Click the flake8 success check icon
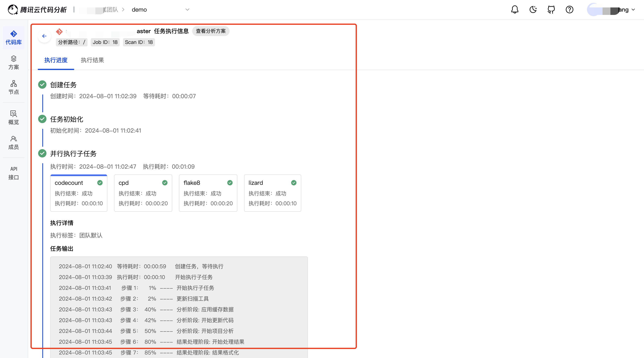Image resolution: width=644 pixels, height=358 pixels. coord(230,183)
